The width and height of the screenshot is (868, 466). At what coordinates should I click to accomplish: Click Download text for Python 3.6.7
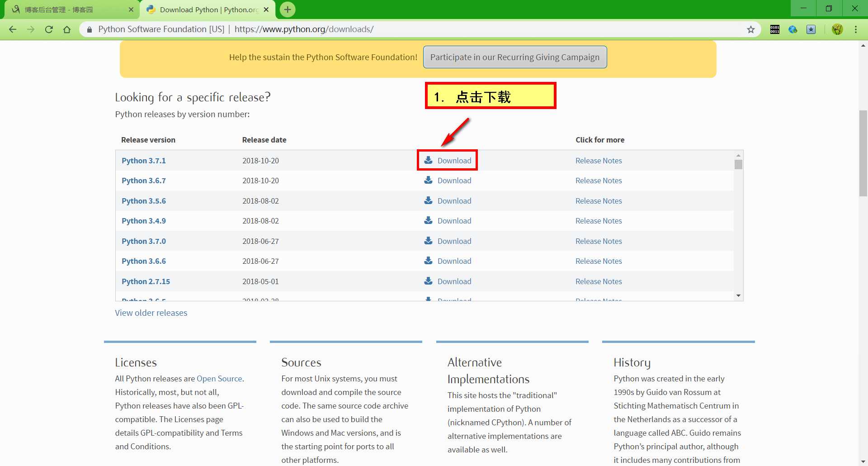pos(454,181)
